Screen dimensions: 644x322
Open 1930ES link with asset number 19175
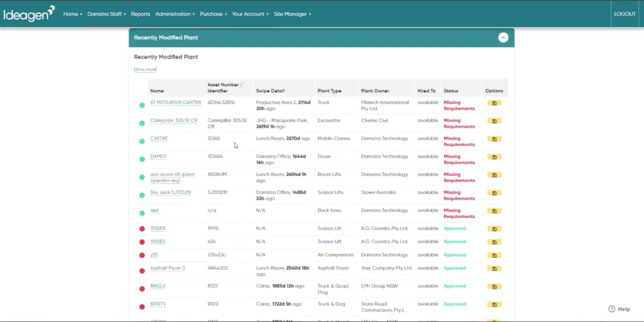[158, 228]
